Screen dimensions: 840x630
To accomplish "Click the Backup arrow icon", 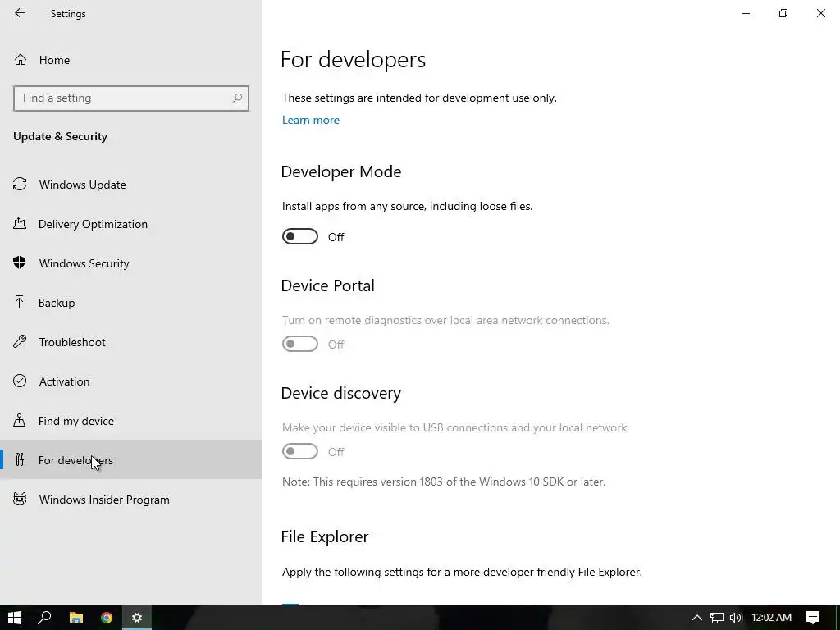I will (20, 302).
